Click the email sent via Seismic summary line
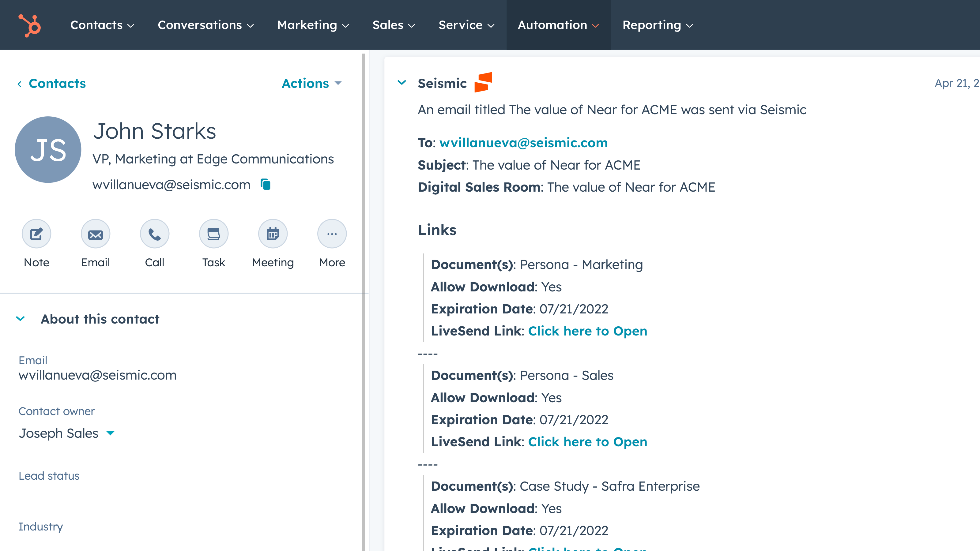980x551 pixels. [x=612, y=110]
